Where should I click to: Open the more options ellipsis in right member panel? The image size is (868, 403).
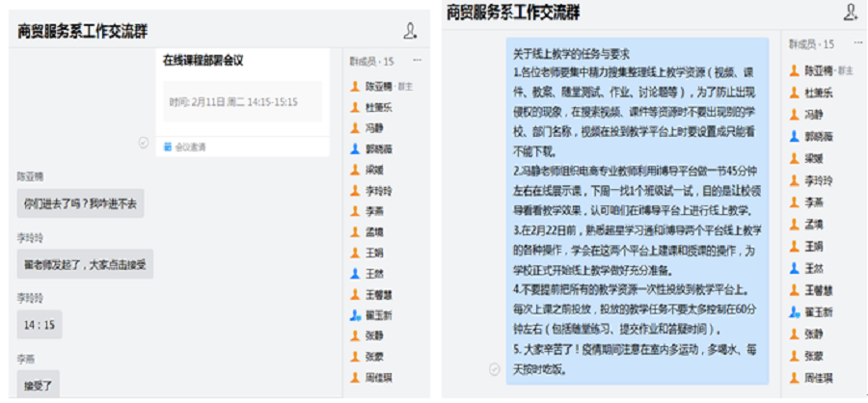click(x=856, y=44)
